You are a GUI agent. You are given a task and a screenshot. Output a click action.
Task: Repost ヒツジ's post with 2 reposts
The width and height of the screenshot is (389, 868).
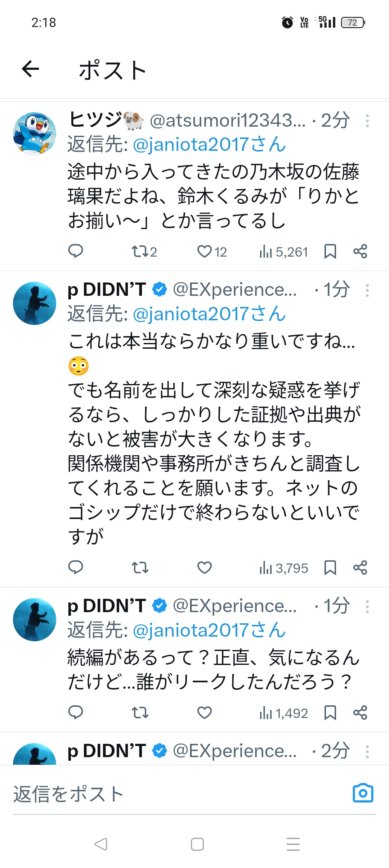140,251
